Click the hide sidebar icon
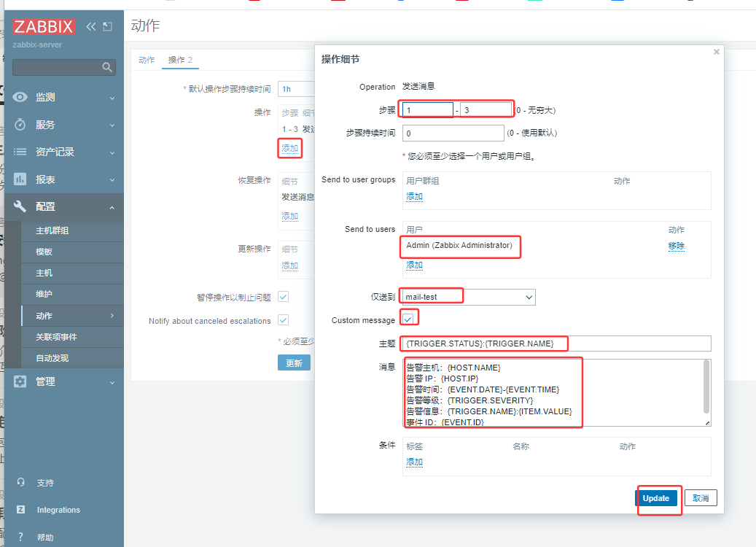 click(x=107, y=26)
